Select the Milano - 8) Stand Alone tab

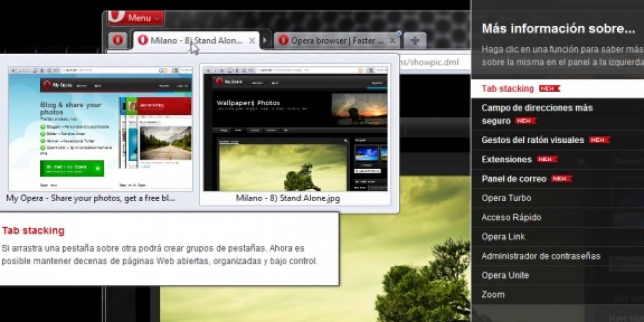click(x=195, y=40)
